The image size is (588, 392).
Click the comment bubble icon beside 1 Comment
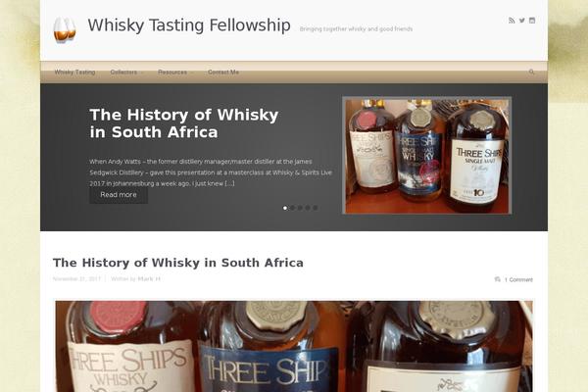click(497, 279)
